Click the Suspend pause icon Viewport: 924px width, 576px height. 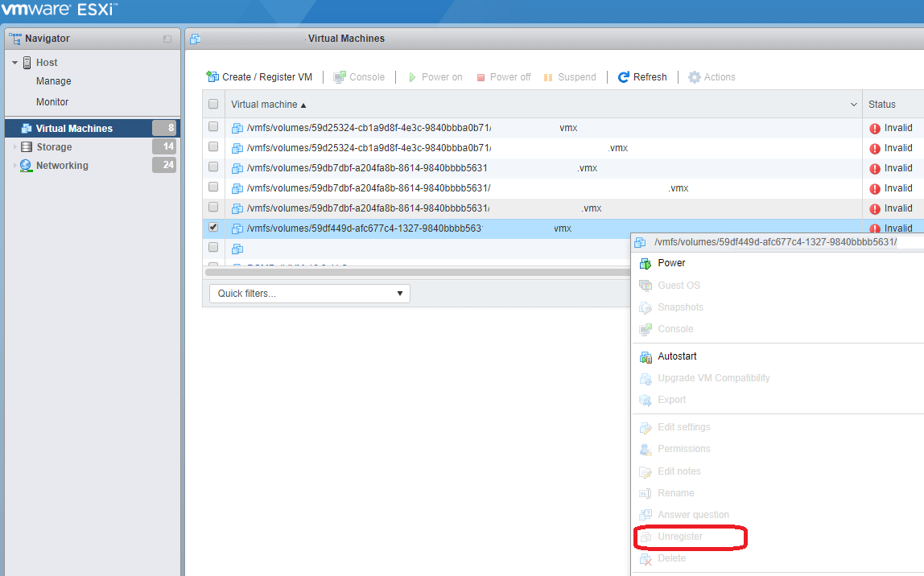pyautogui.click(x=548, y=77)
